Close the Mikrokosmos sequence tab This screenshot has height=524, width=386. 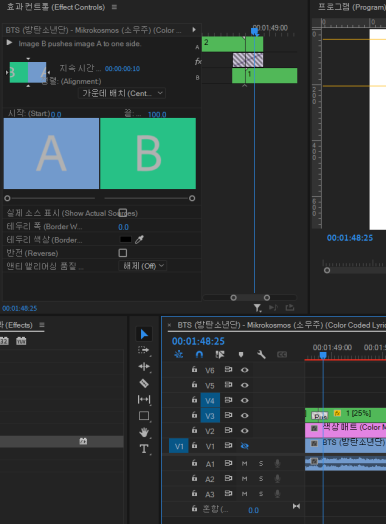coord(169,325)
